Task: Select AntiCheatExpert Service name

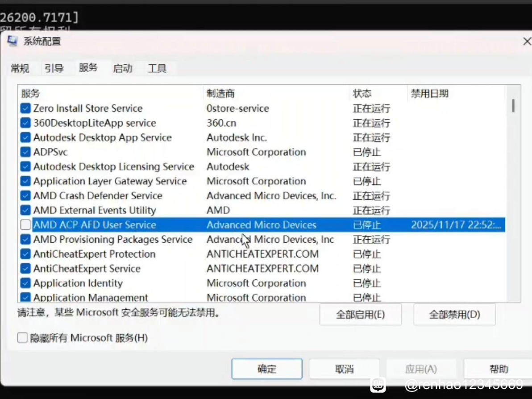Action: pyautogui.click(x=87, y=269)
